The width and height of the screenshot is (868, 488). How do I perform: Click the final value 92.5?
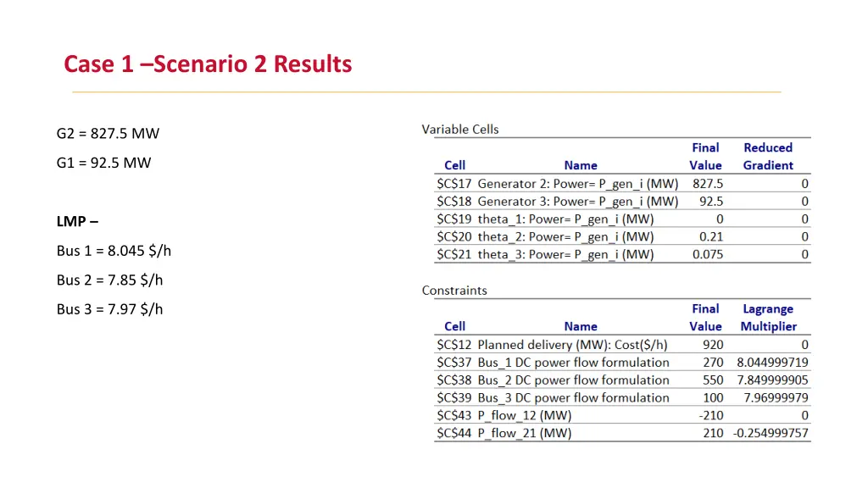tap(711, 202)
